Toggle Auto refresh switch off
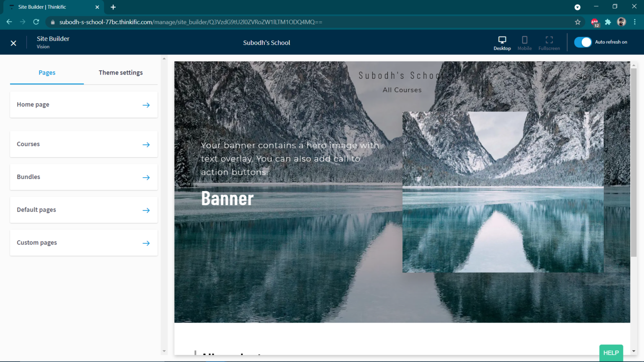This screenshot has width=644, height=362. [x=583, y=42]
